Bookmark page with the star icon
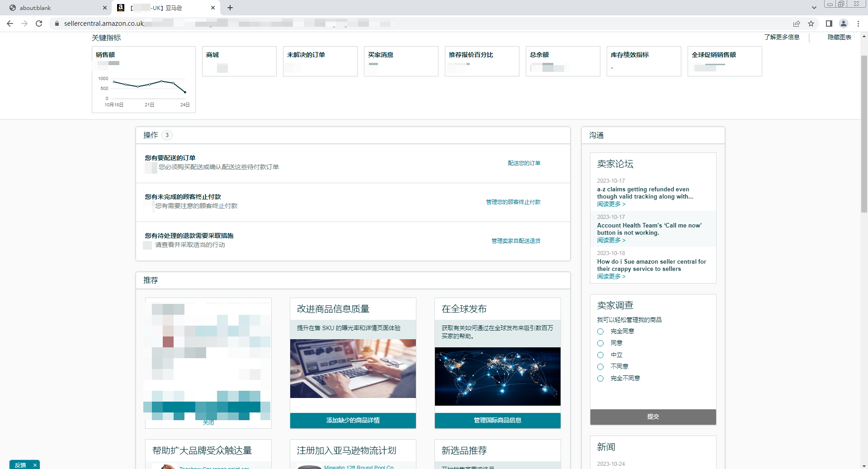 tap(811, 24)
